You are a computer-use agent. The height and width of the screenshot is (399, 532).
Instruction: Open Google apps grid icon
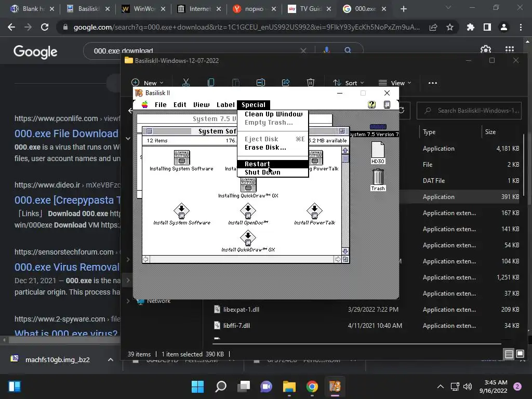510,49
